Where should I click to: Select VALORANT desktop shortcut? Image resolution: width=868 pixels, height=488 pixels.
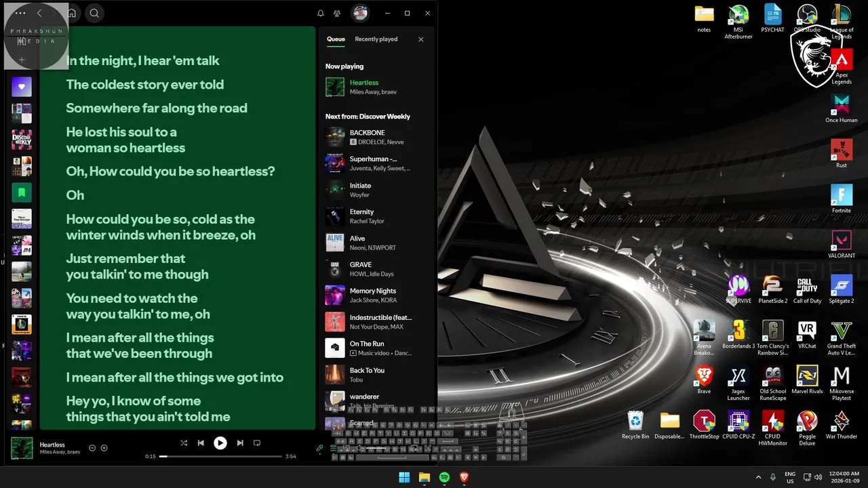click(842, 244)
